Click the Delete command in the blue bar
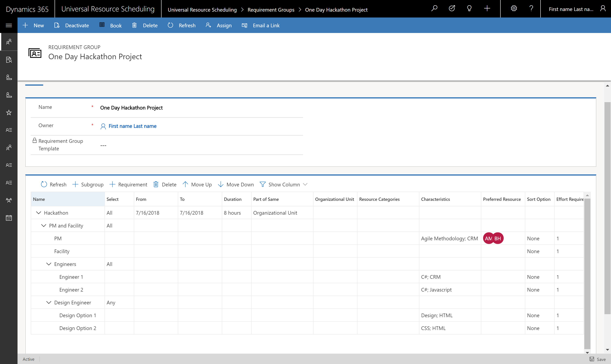The height and width of the screenshot is (364, 611). coord(145,25)
